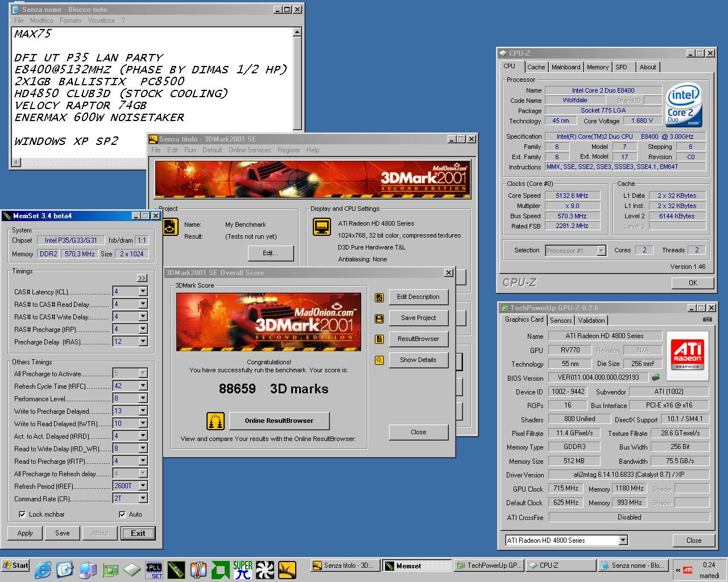
Task: Switch to Cache tab in CPU-Z
Action: 536,67
